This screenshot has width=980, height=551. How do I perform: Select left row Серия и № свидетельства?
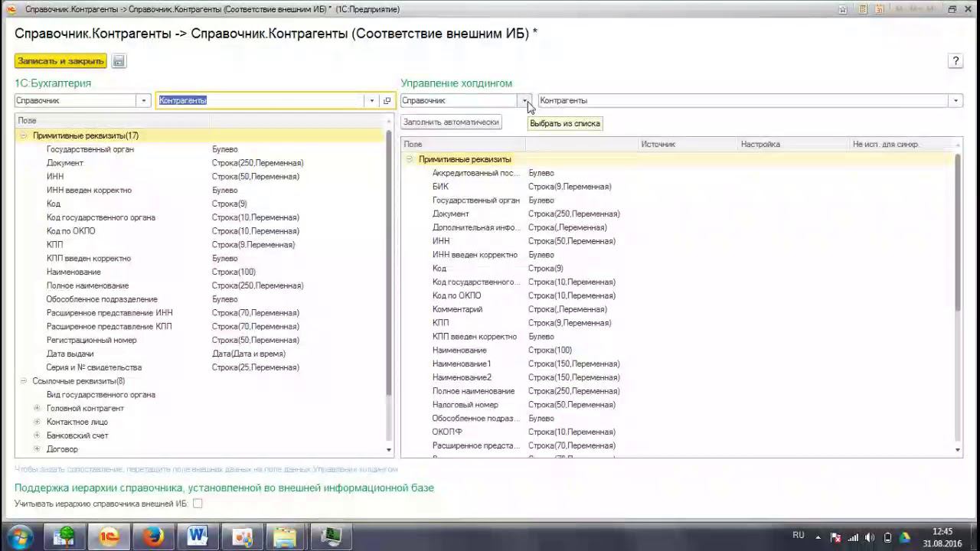point(199,367)
